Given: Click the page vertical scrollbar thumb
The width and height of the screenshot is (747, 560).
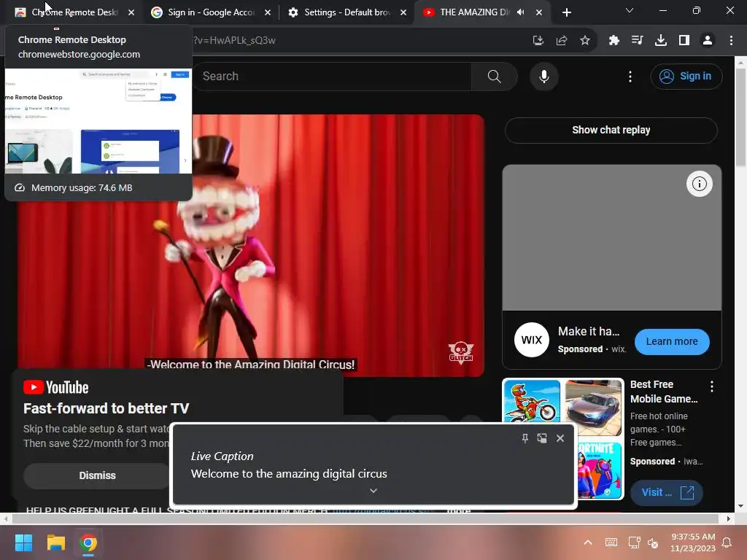Looking at the screenshot, I should coord(741,117).
